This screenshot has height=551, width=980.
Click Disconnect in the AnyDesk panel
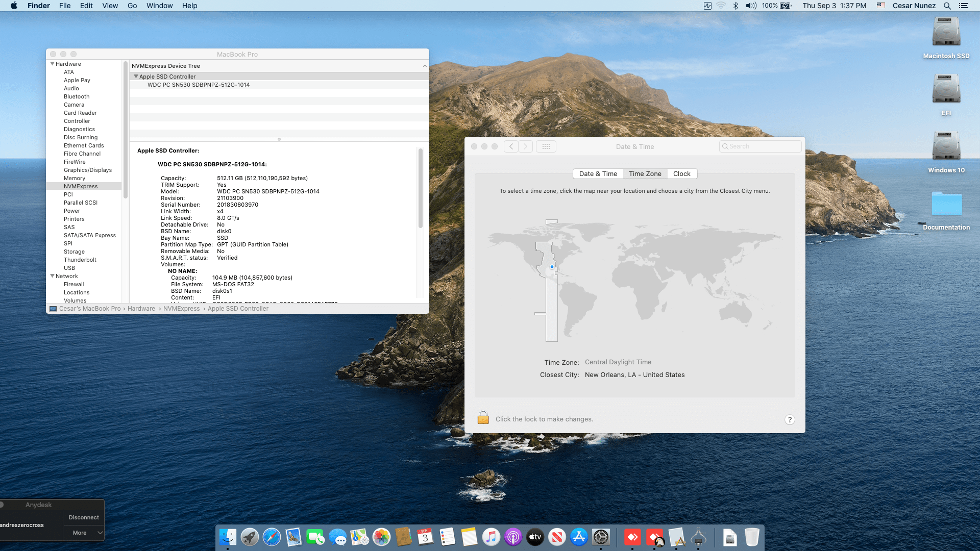tap(84, 517)
